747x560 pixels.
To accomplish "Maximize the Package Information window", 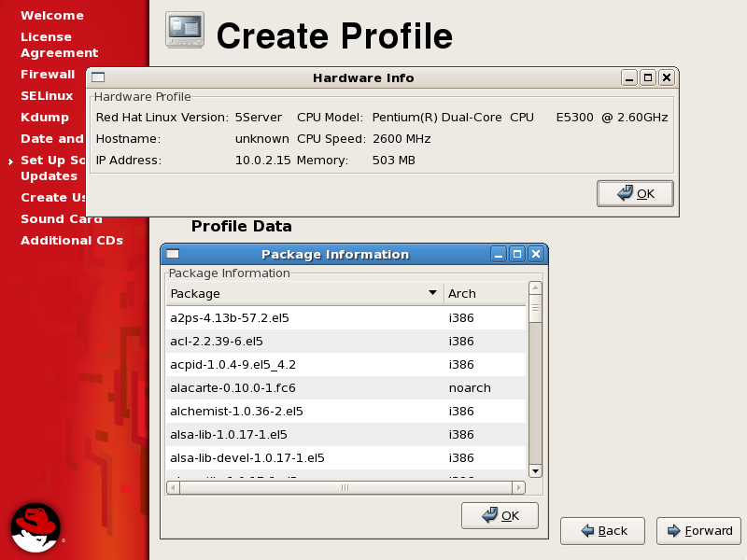I will coord(517,254).
